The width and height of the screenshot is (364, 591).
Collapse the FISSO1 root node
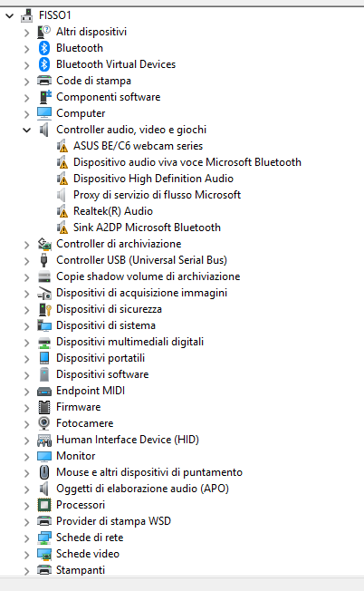[9, 15]
